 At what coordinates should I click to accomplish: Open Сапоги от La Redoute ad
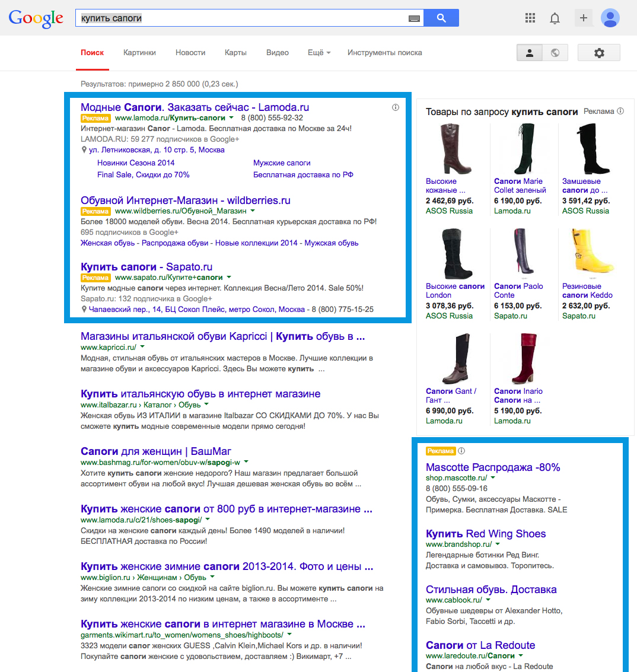480,645
